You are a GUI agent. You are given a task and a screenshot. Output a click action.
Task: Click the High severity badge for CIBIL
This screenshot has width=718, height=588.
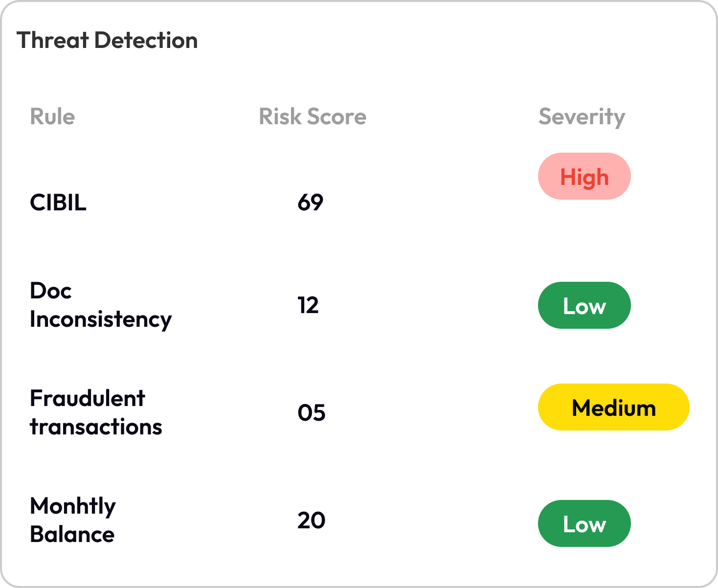click(584, 176)
